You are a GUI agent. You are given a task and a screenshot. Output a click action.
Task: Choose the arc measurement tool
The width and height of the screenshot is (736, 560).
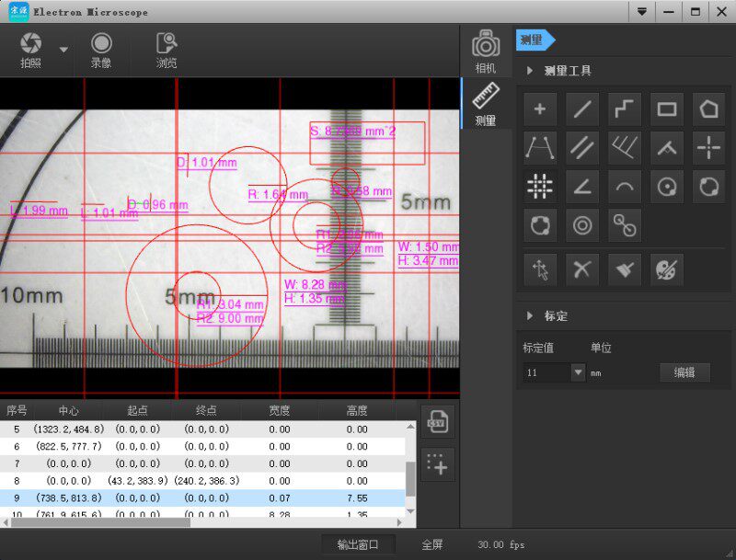[x=625, y=188]
